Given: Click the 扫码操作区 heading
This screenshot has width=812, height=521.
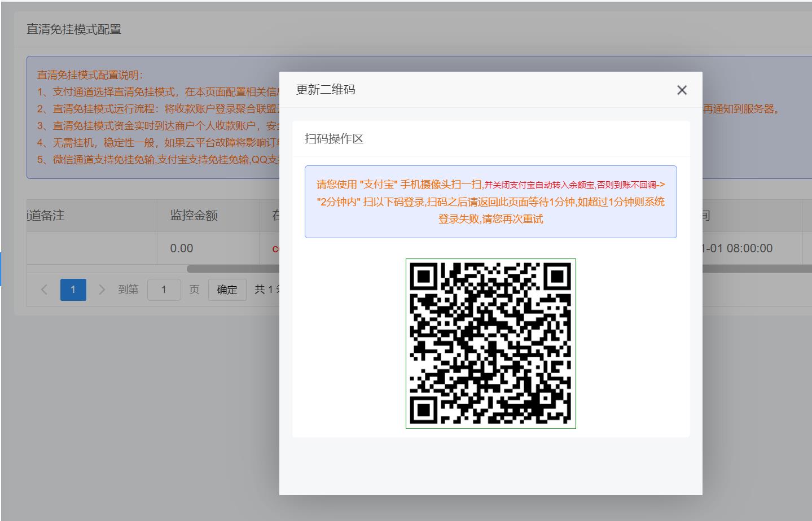Looking at the screenshot, I should tap(334, 139).
